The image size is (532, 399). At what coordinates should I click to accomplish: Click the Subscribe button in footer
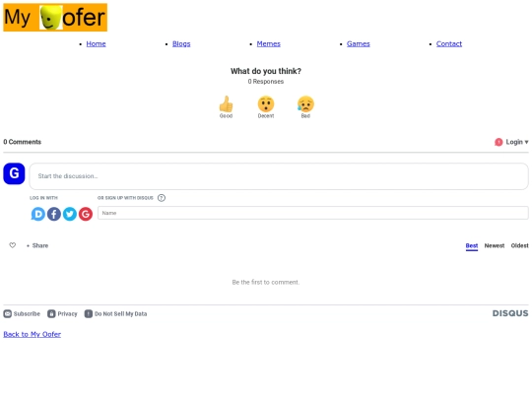click(22, 314)
